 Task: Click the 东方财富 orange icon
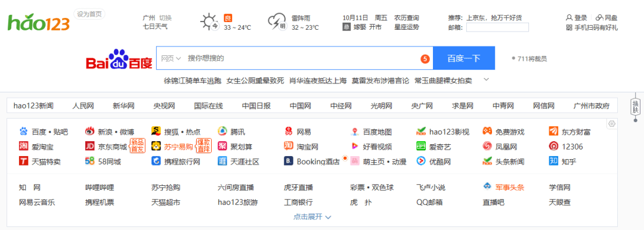(x=553, y=132)
